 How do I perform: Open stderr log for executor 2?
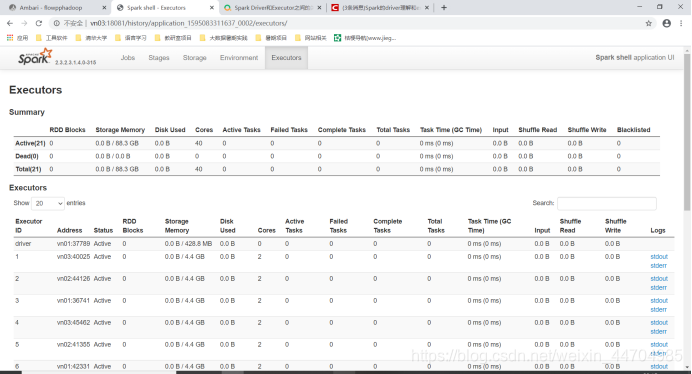[x=658, y=288]
